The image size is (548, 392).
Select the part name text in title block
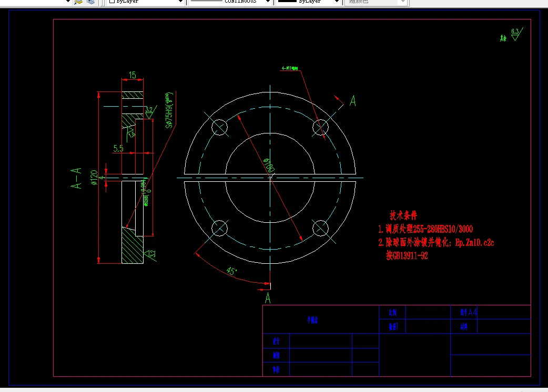[x=312, y=320]
